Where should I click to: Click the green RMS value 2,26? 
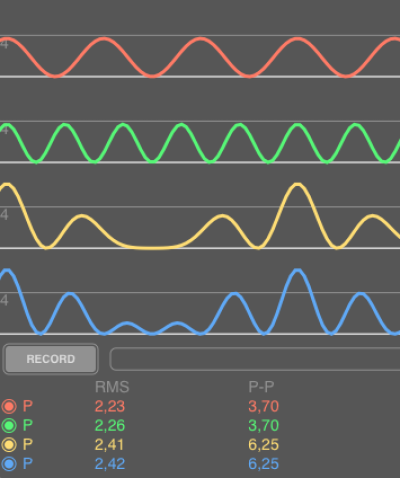110,425
